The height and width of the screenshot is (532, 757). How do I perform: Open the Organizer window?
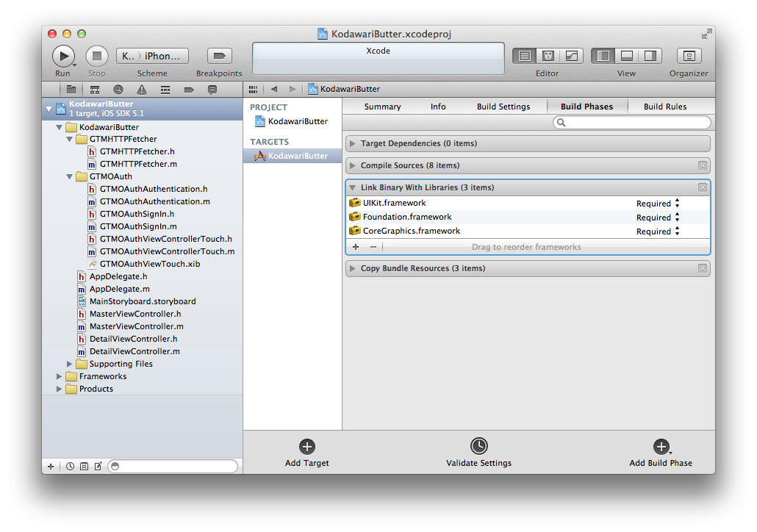(x=689, y=56)
